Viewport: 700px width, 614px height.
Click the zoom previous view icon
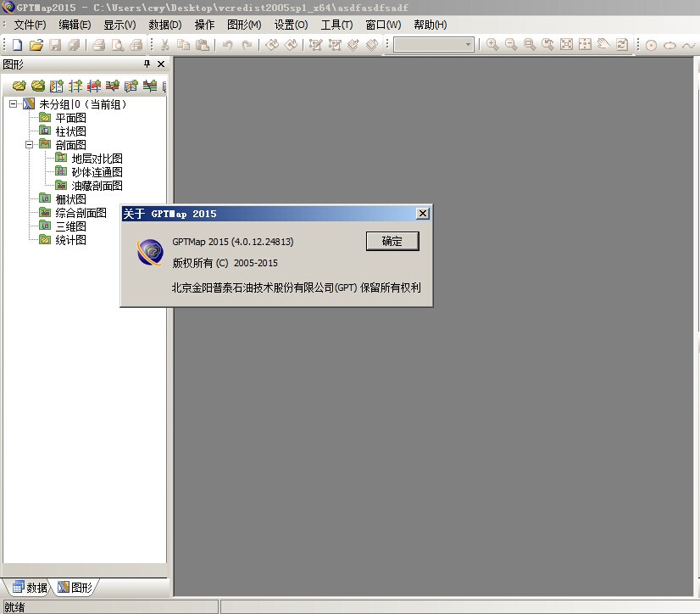pos(547,45)
